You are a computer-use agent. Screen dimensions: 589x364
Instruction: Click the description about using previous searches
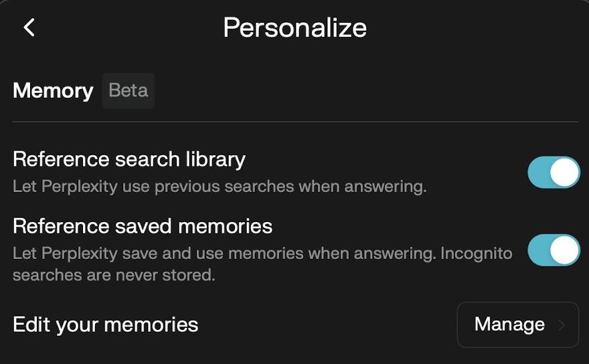(220, 186)
